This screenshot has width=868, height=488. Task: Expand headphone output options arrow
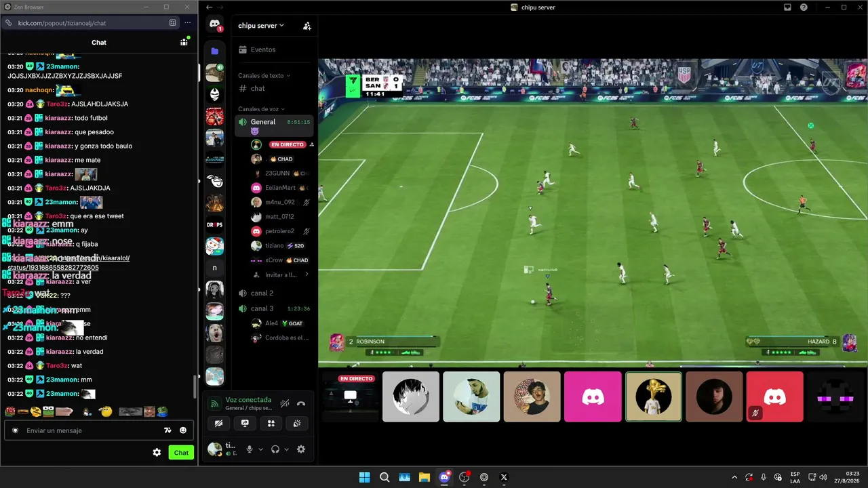tap(286, 449)
